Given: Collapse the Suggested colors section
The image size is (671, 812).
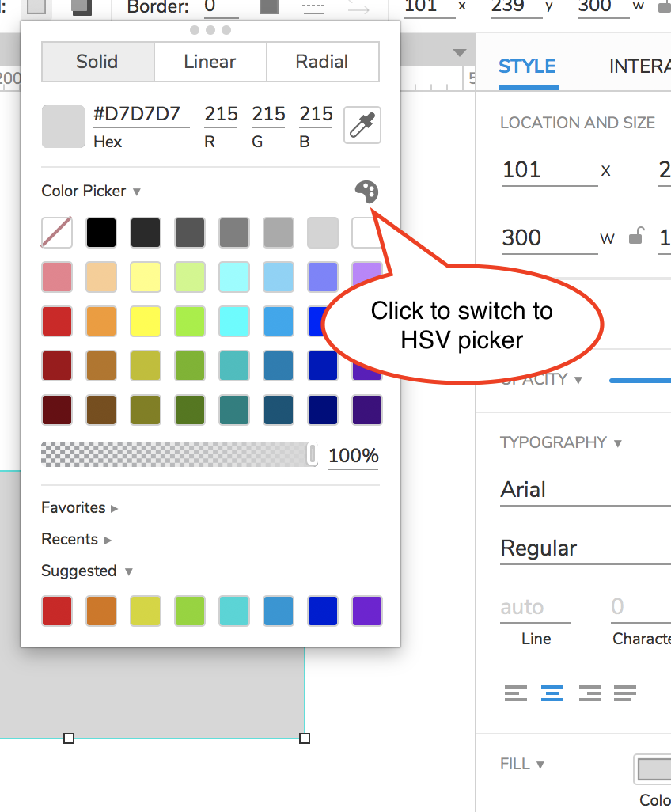Looking at the screenshot, I should pyautogui.click(x=87, y=571).
